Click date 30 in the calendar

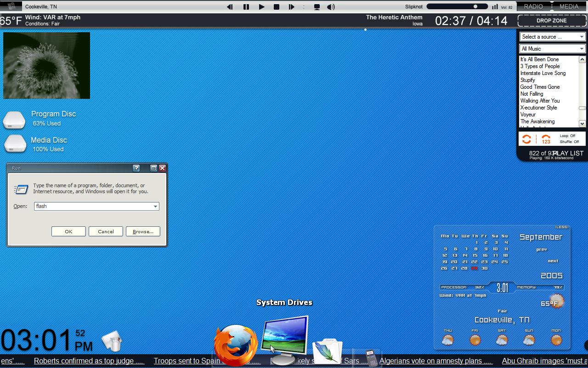[484, 268]
